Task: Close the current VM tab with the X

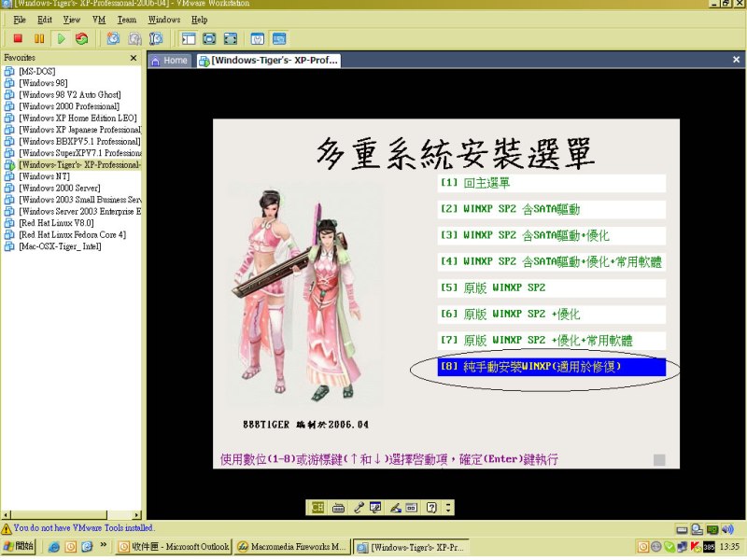Action: 736,60
